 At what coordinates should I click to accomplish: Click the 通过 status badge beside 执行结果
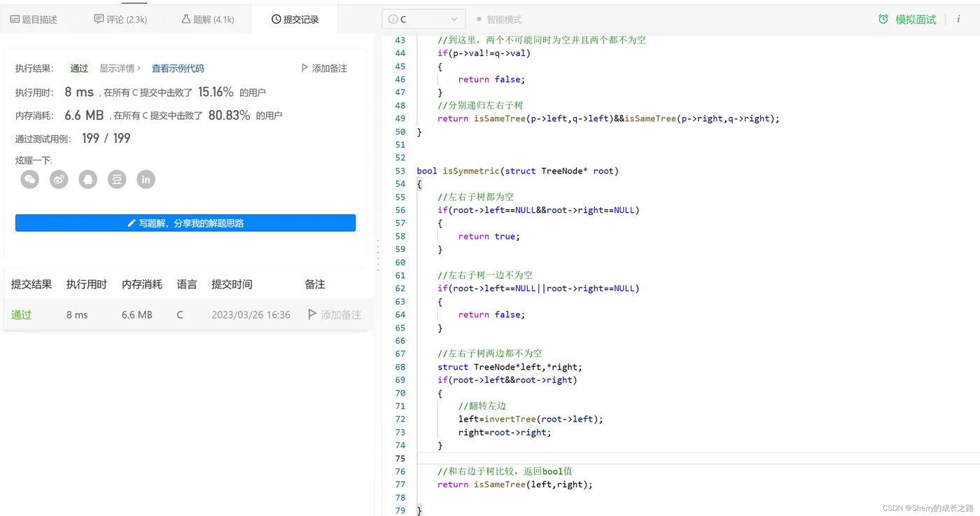[x=79, y=68]
